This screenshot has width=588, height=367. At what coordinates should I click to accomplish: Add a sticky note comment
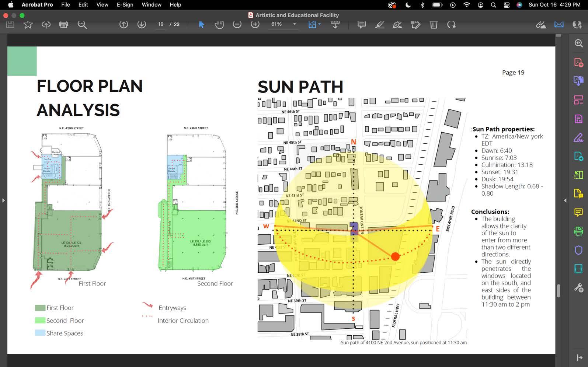click(x=362, y=25)
